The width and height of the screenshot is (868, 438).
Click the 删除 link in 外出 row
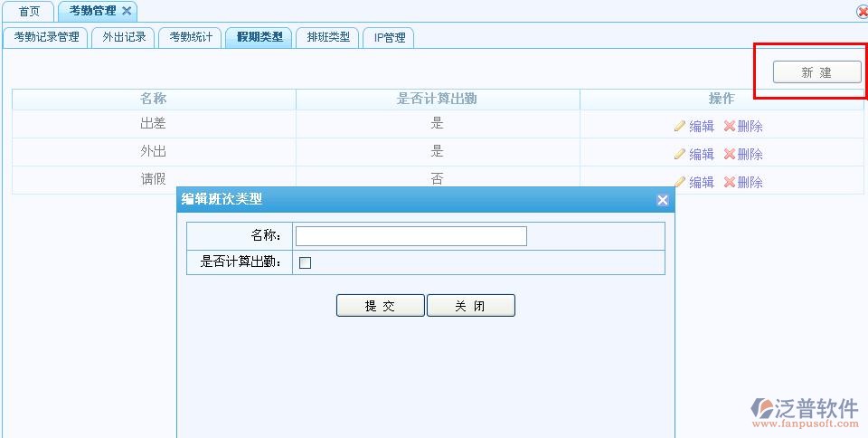click(750, 154)
